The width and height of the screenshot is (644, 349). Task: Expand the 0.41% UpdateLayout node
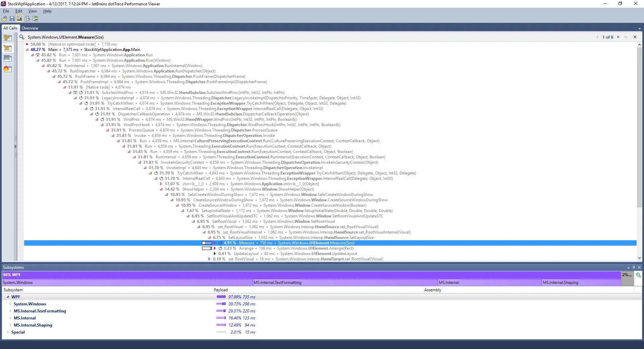pos(215,254)
